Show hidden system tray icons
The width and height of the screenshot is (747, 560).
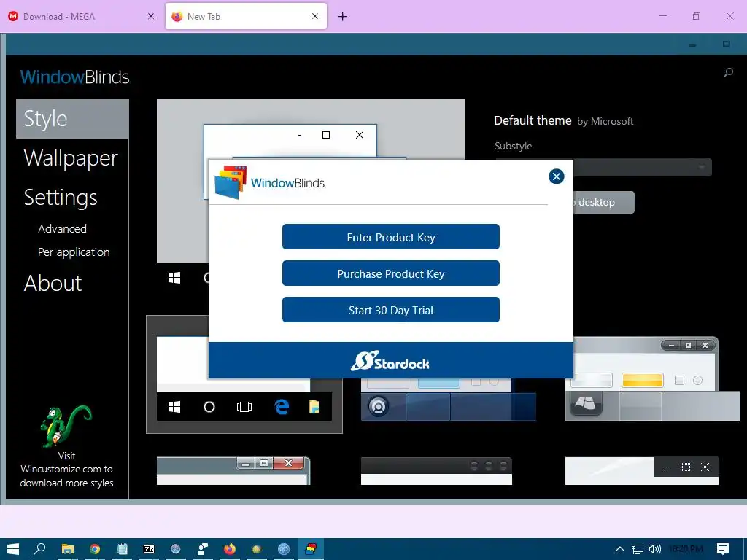click(x=620, y=549)
